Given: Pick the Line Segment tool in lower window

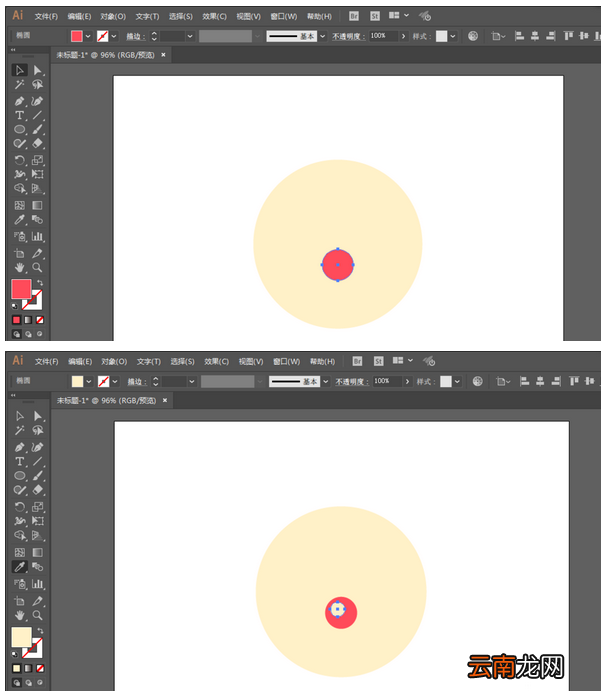Looking at the screenshot, I should click(x=38, y=461).
